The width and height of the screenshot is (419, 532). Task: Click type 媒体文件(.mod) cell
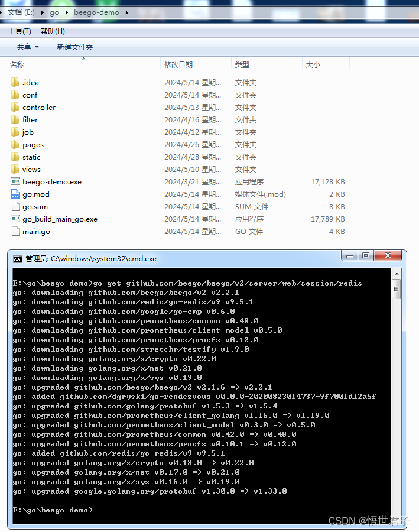(x=261, y=194)
